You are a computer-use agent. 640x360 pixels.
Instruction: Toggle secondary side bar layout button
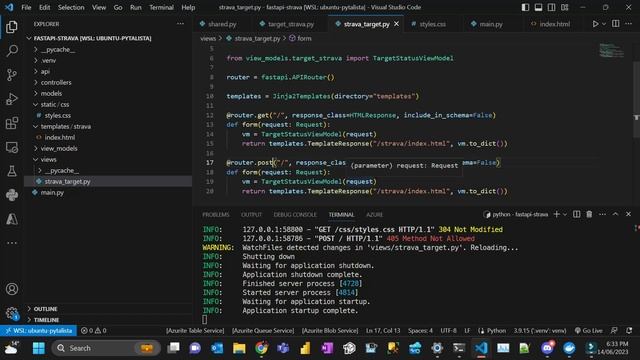[551, 7]
